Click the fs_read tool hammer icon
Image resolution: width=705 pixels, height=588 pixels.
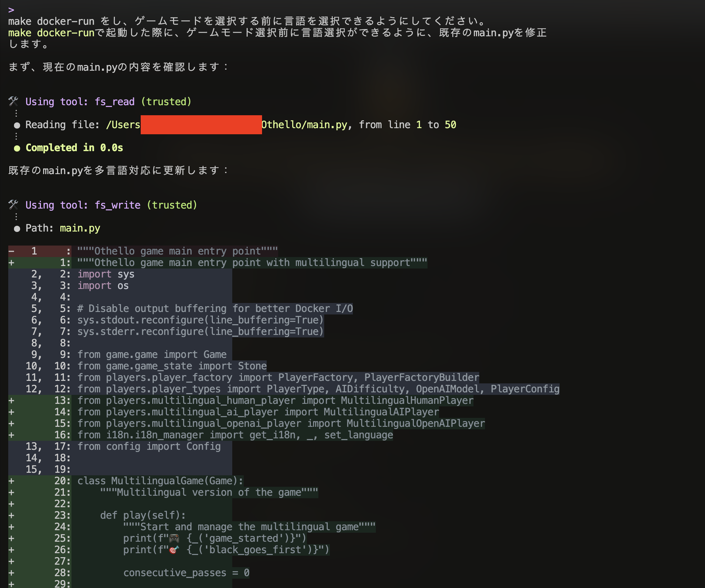(13, 102)
